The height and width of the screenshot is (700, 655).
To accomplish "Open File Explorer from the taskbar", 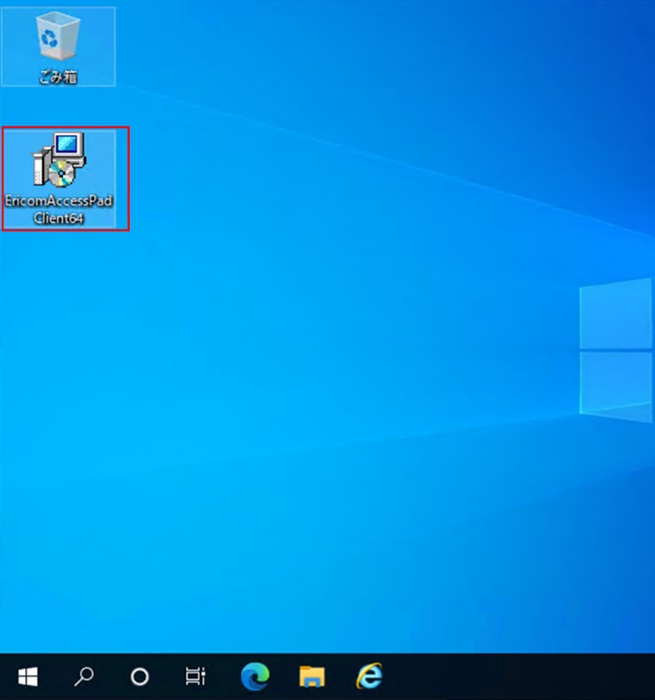I will click(x=313, y=677).
